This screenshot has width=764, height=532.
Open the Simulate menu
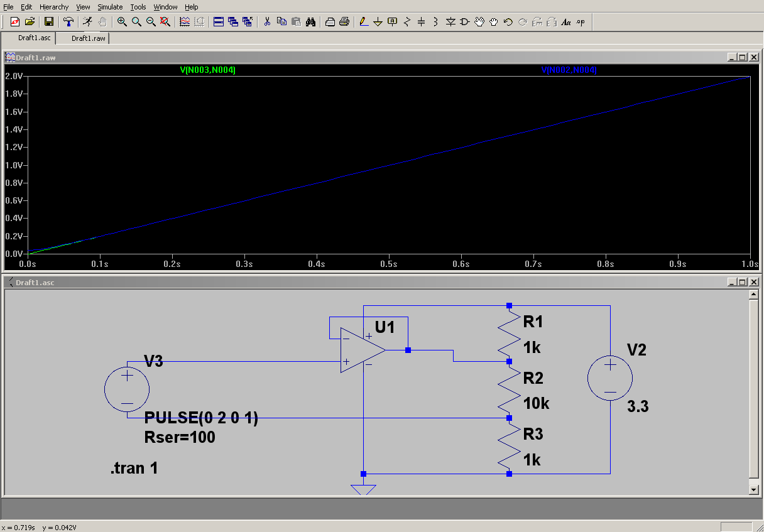point(110,7)
